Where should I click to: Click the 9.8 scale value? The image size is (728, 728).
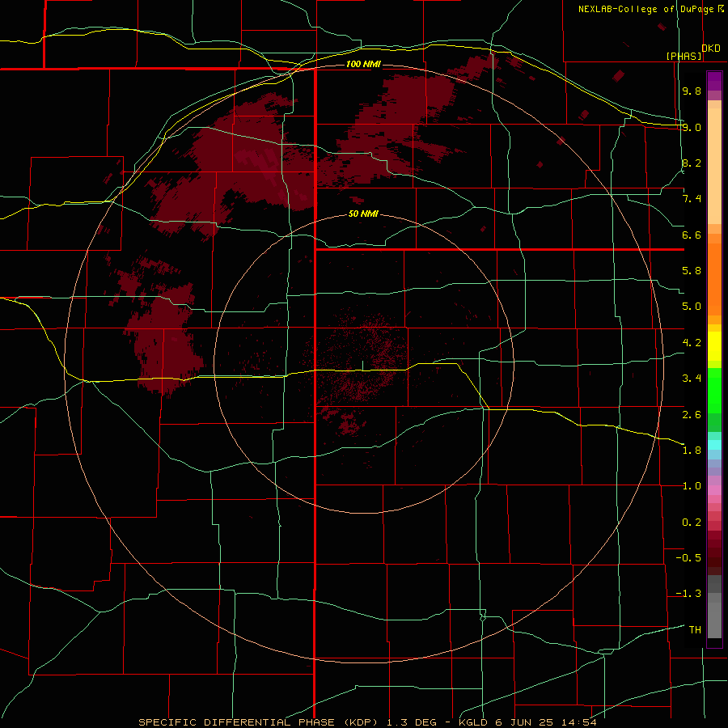tap(692, 91)
